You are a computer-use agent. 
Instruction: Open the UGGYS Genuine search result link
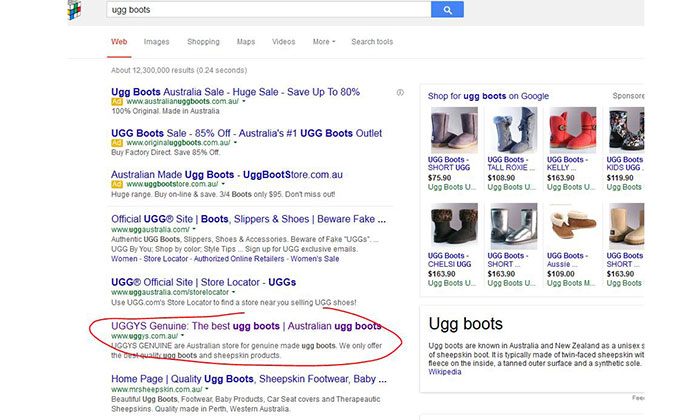(x=245, y=326)
